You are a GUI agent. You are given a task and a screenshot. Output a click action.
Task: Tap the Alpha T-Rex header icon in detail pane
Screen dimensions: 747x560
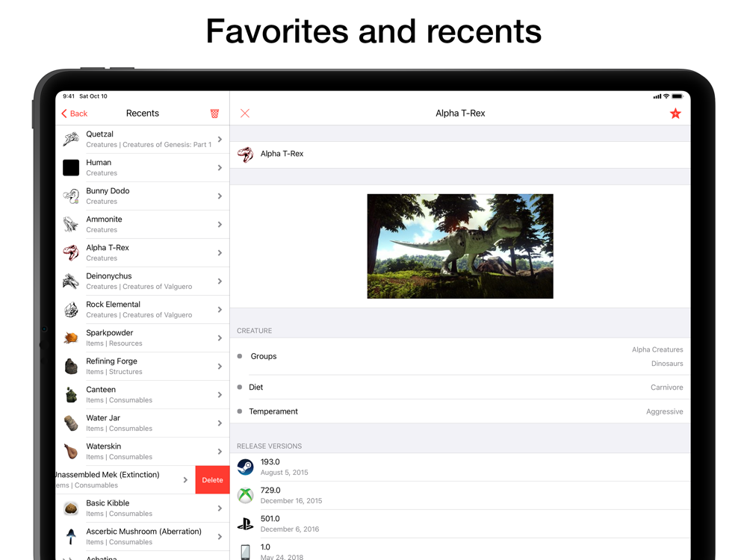(245, 154)
